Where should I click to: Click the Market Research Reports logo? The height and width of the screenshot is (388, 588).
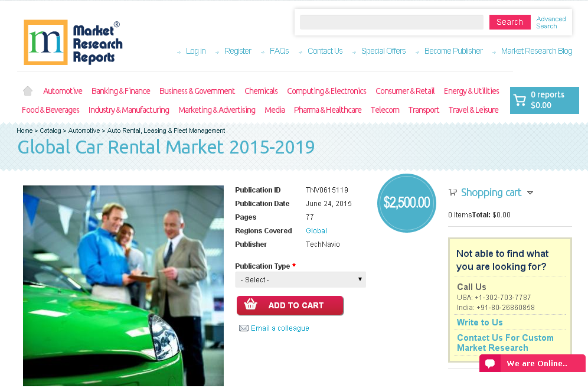tap(73, 42)
